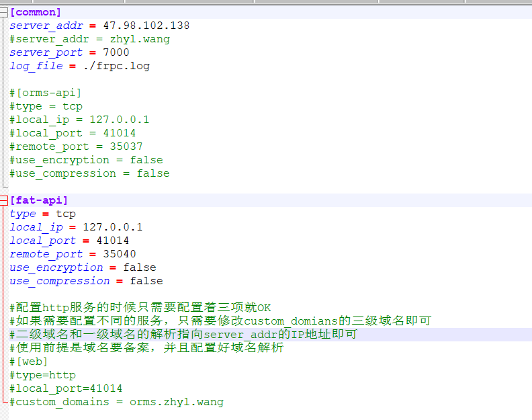Viewport: 532px width, 420px height.
Task: Click the commented #use_encryption = false line
Action: [x=86, y=160]
